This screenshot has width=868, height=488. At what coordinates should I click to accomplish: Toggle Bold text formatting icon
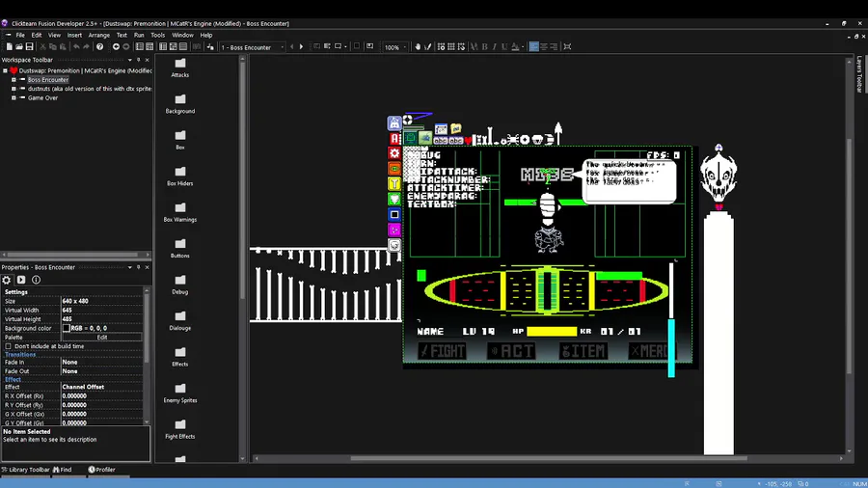click(x=484, y=47)
